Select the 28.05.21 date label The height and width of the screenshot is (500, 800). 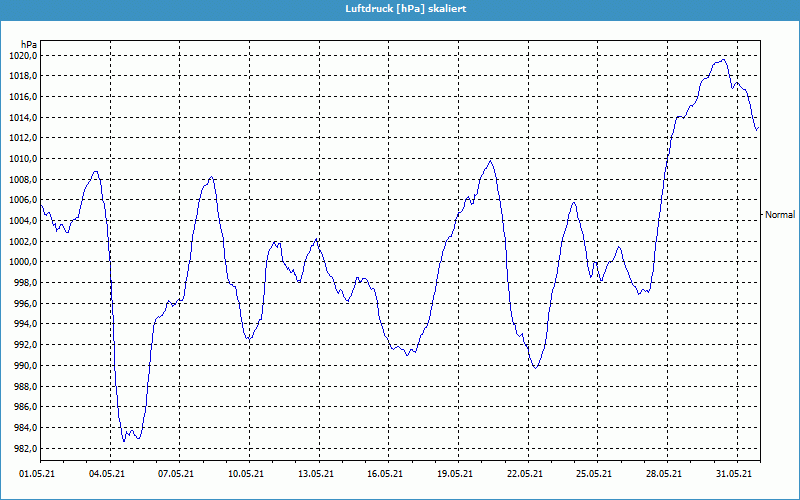pos(663,474)
